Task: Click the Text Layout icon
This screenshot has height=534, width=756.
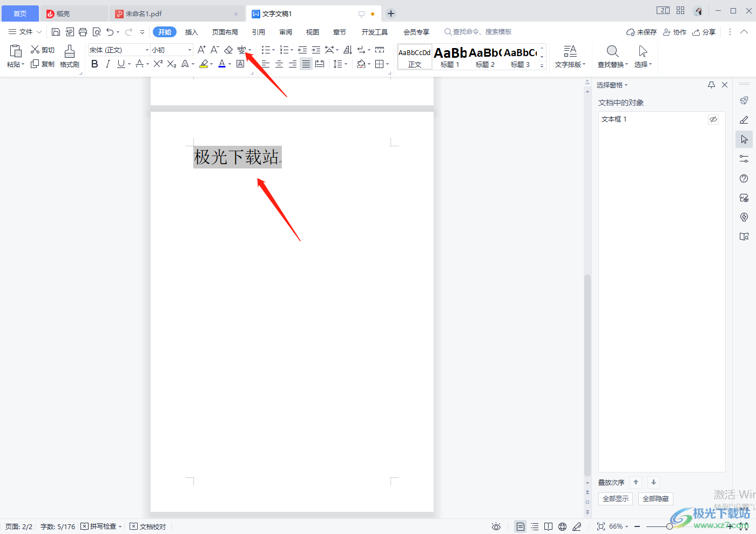Action: point(570,57)
